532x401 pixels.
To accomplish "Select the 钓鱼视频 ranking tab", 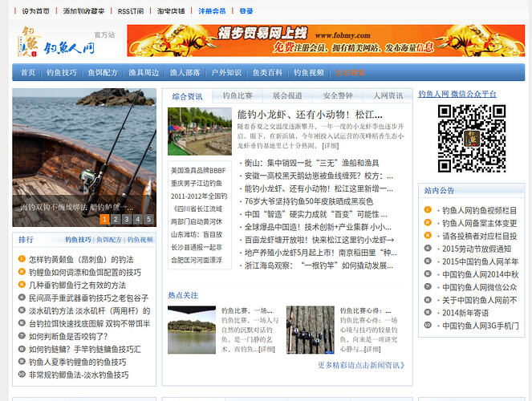I will pos(140,240).
